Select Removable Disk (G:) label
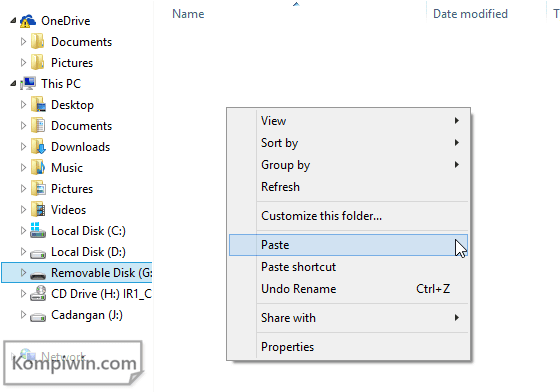 coord(101,273)
